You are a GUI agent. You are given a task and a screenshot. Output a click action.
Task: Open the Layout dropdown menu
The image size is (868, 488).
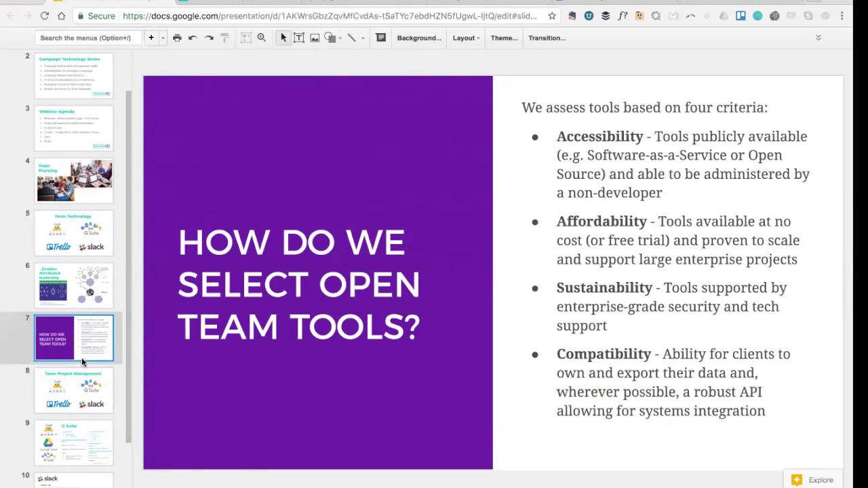point(466,38)
